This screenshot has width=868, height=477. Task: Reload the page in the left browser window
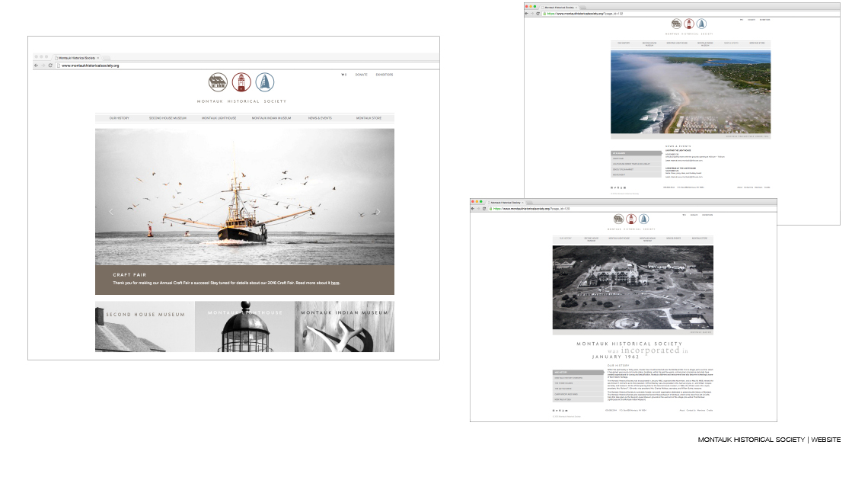click(x=50, y=66)
